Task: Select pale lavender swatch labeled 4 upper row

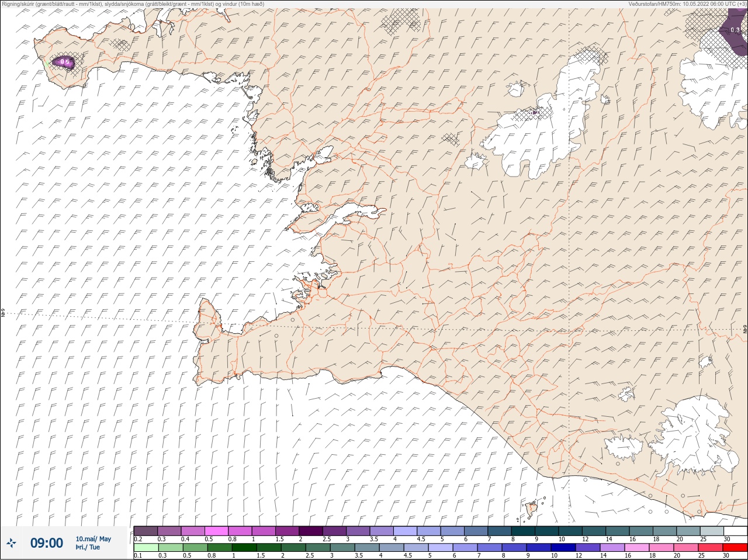Action: click(x=405, y=531)
